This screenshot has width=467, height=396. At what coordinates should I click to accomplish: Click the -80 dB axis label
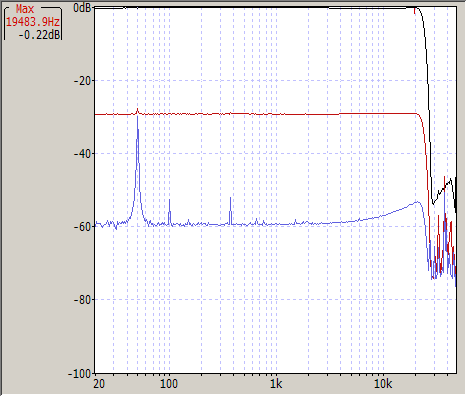(82, 300)
